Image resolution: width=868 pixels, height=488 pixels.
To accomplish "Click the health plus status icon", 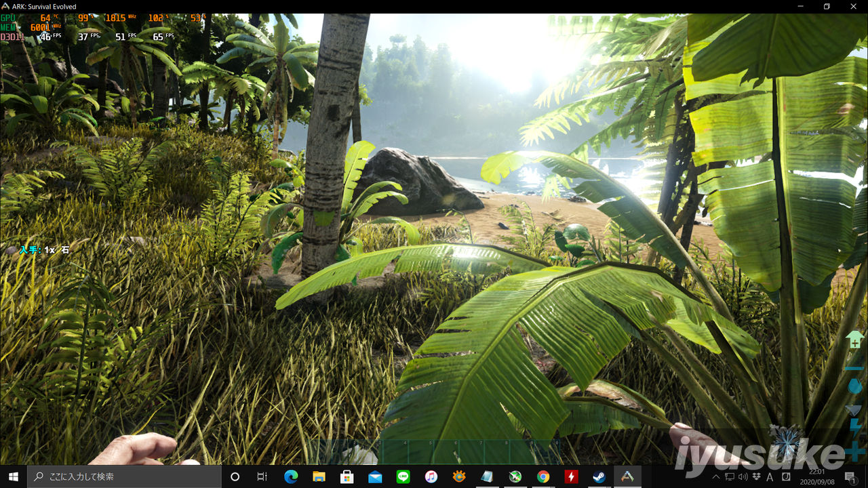I will (x=855, y=451).
